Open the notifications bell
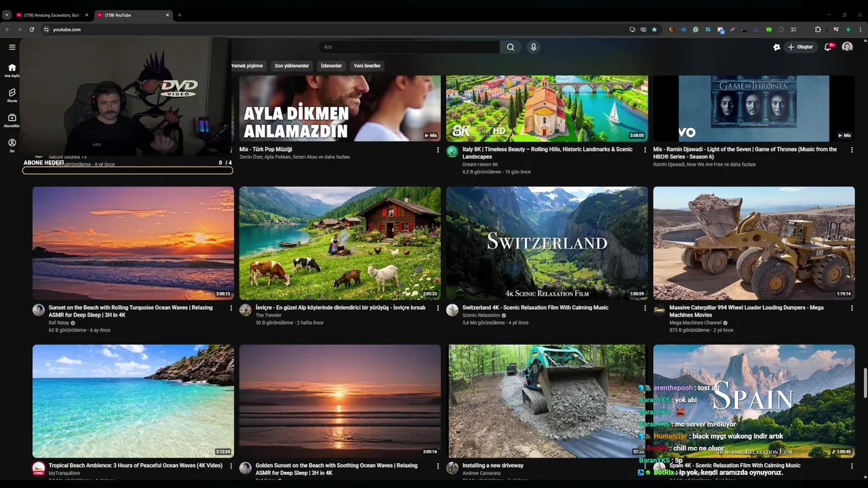868x488 pixels. pos(828,47)
